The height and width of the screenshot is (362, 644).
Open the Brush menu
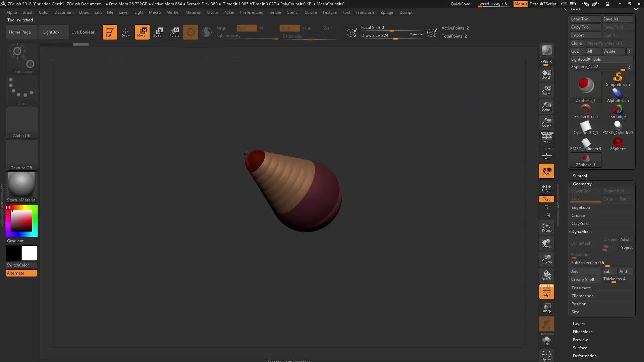[28, 12]
